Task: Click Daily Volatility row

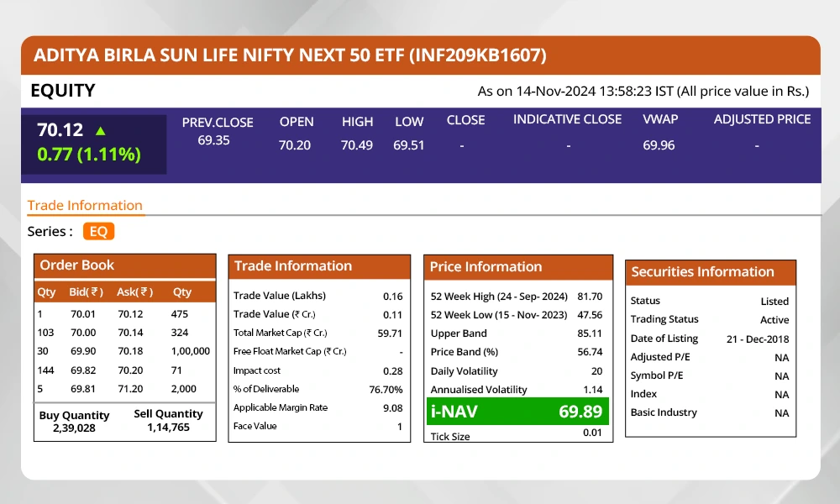Action: tap(517, 371)
